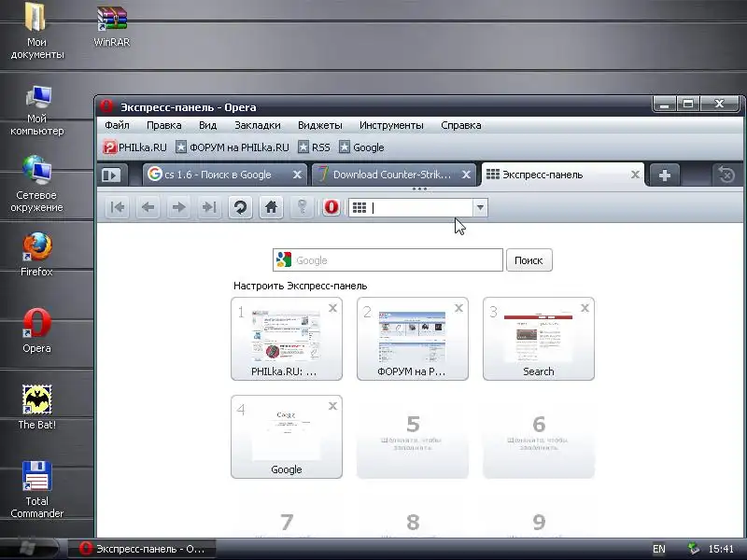
Task: Open the Google bookmark in bookmarks bar
Action: coord(361,147)
